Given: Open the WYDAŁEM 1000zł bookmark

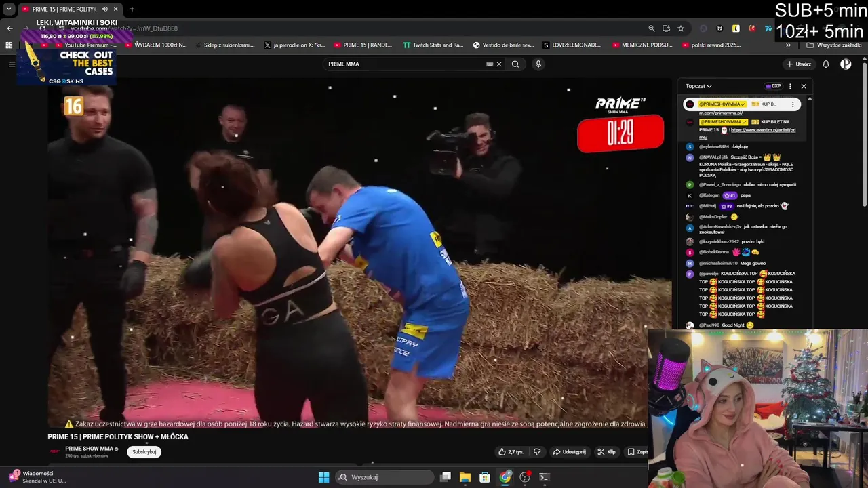Looking at the screenshot, I should point(156,45).
